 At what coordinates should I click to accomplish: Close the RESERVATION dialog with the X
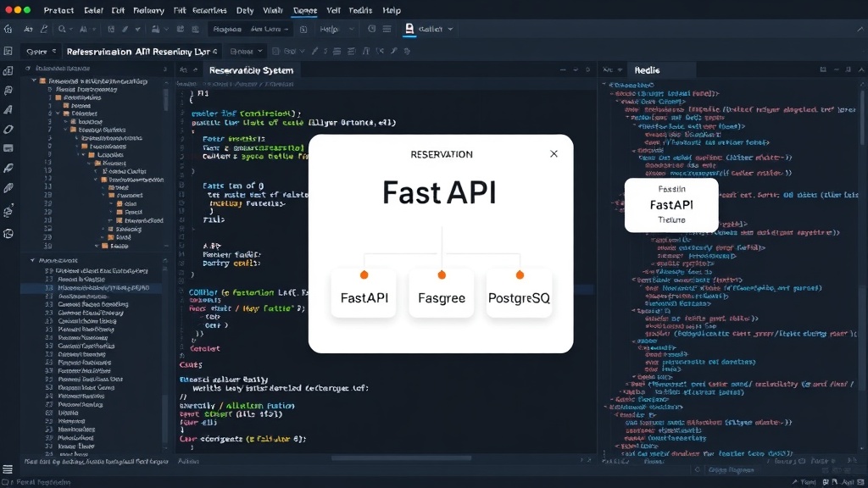[554, 154]
